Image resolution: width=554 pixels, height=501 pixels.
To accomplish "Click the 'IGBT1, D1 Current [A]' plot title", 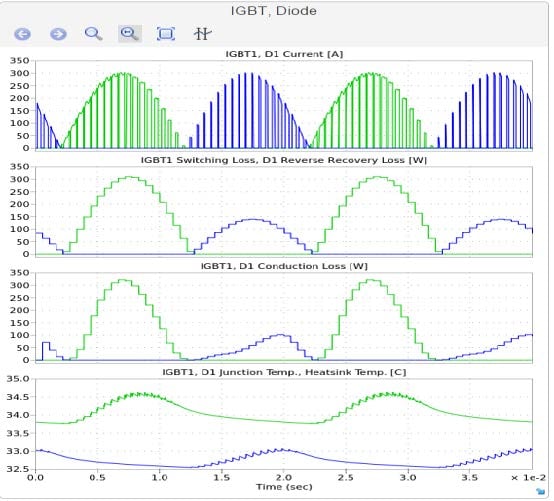I will click(x=284, y=54).
